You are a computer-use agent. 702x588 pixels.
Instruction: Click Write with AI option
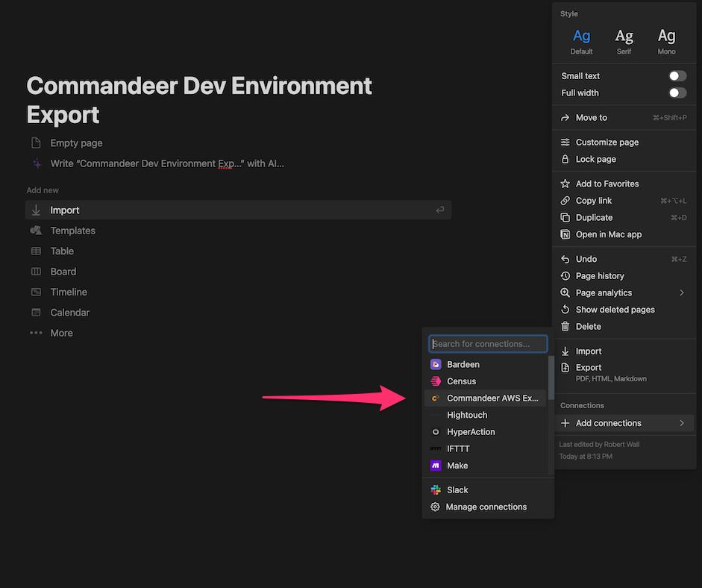click(238, 163)
